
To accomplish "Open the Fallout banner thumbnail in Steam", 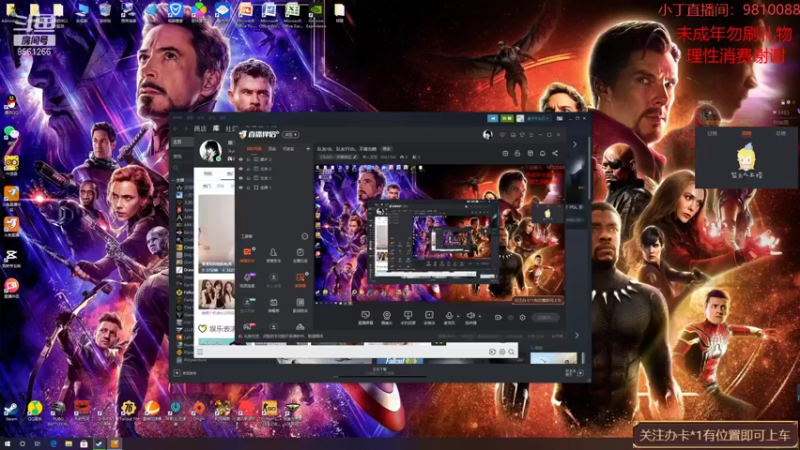I will 400,361.
